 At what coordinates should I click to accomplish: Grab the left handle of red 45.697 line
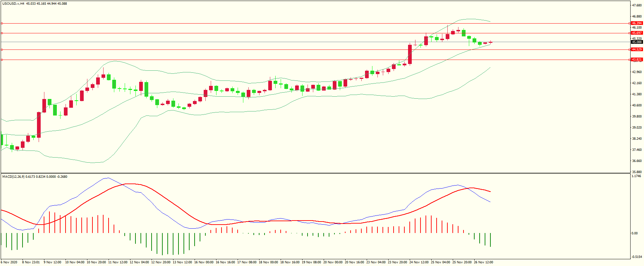point(2,33)
